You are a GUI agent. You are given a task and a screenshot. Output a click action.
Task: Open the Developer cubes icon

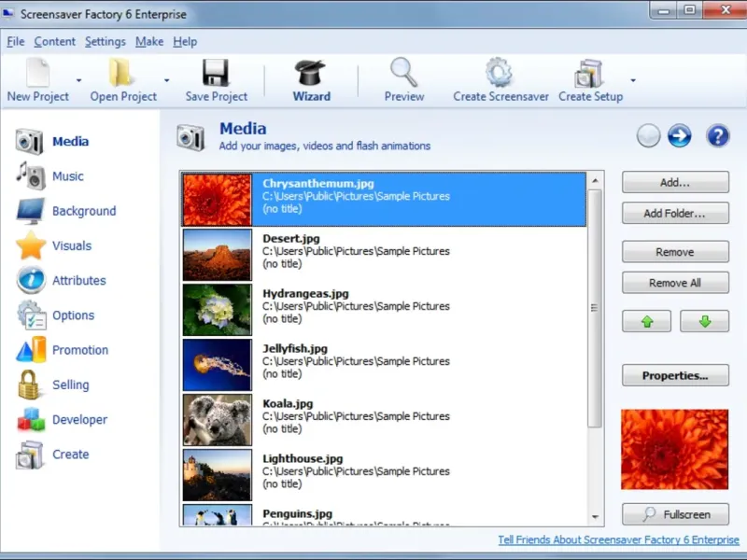click(x=31, y=419)
